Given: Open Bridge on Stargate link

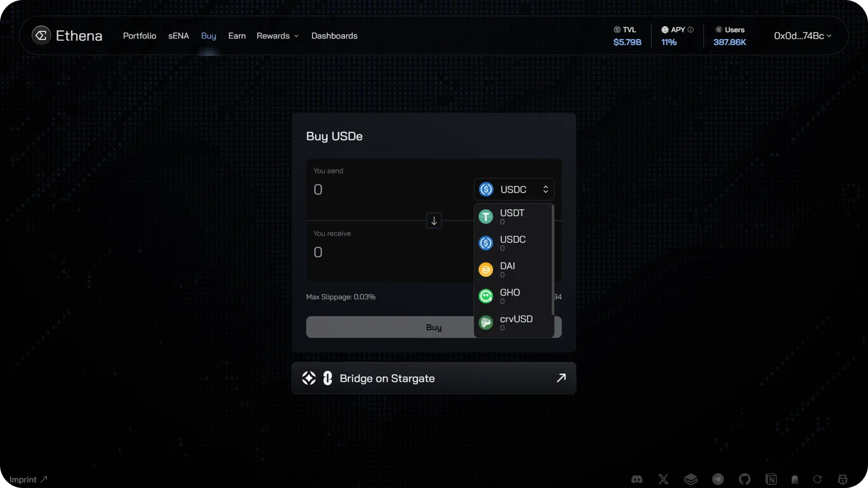Looking at the screenshot, I should (434, 378).
